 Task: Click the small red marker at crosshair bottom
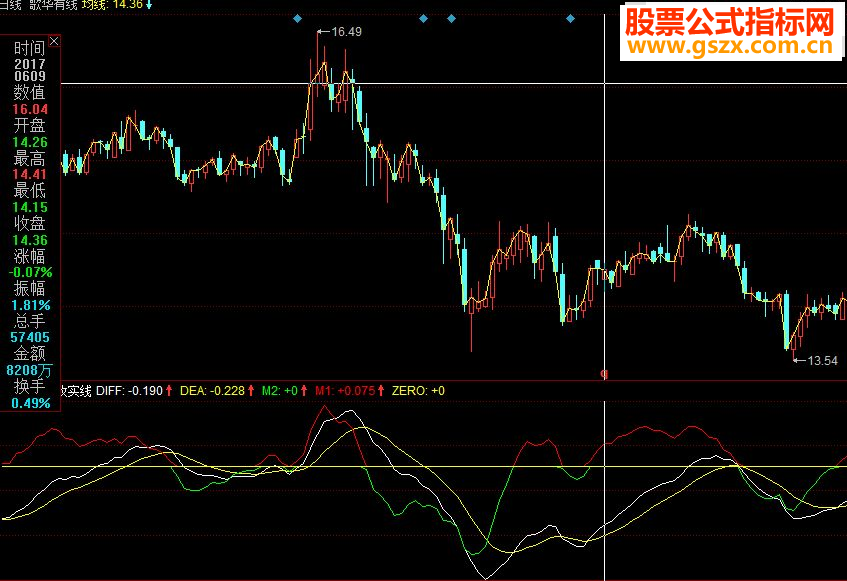[x=604, y=374]
